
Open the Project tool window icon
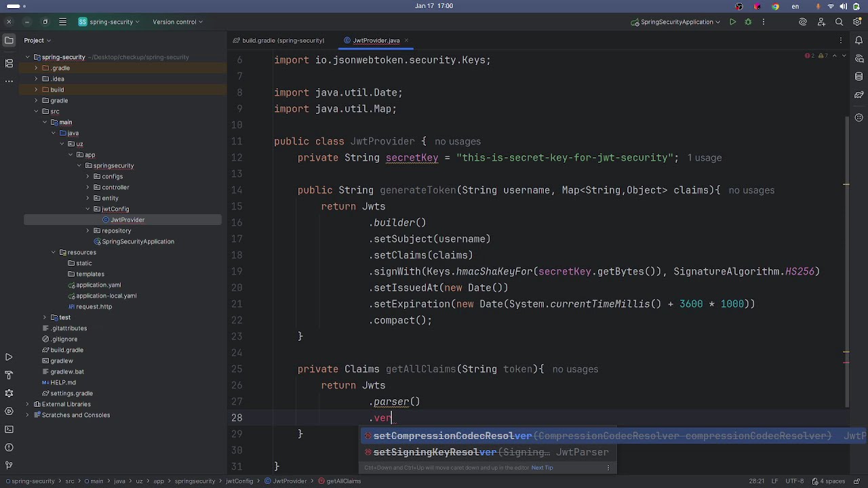pos(9,40)
